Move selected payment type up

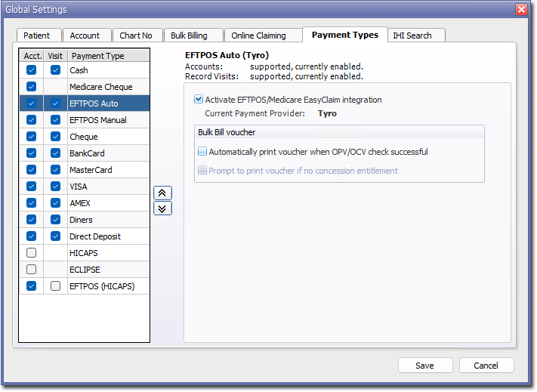[x=162, y=193]
